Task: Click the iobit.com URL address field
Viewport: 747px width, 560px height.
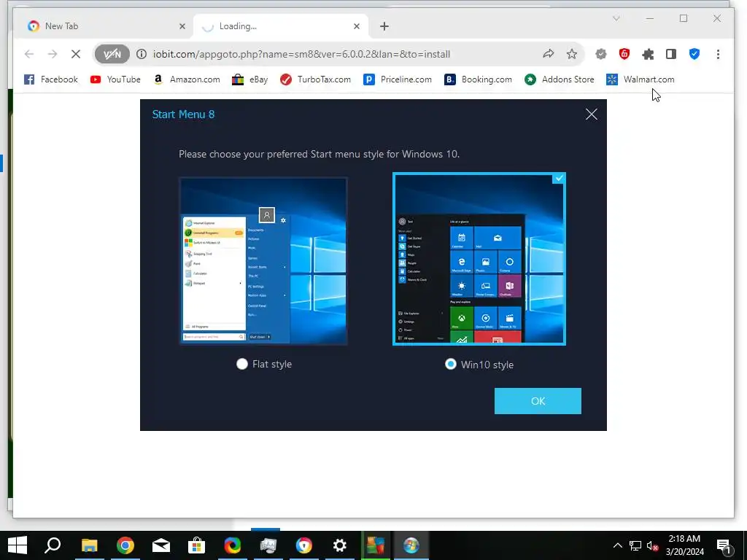Action: pyautogui.click(x=301, y=54)
